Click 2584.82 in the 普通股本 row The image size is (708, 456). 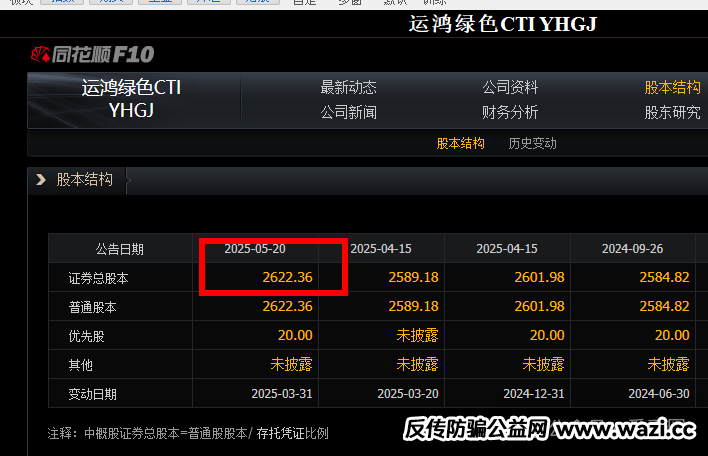point(664,306)
